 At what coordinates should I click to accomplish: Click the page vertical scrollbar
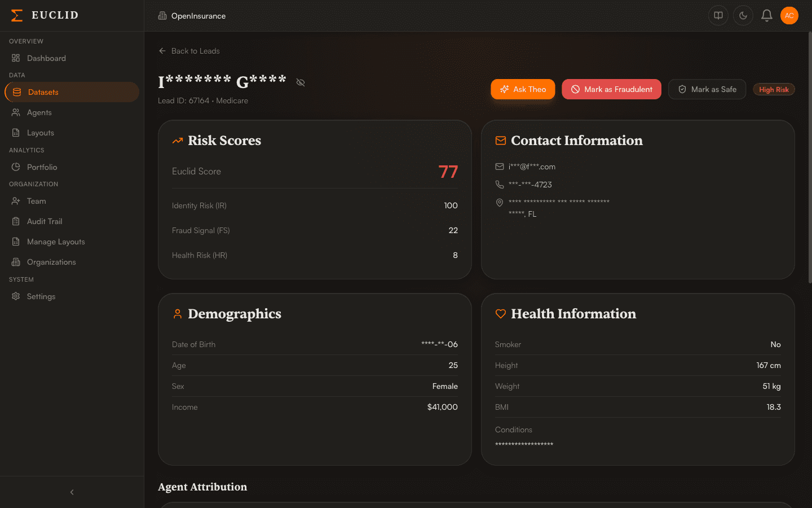point(810,158)
